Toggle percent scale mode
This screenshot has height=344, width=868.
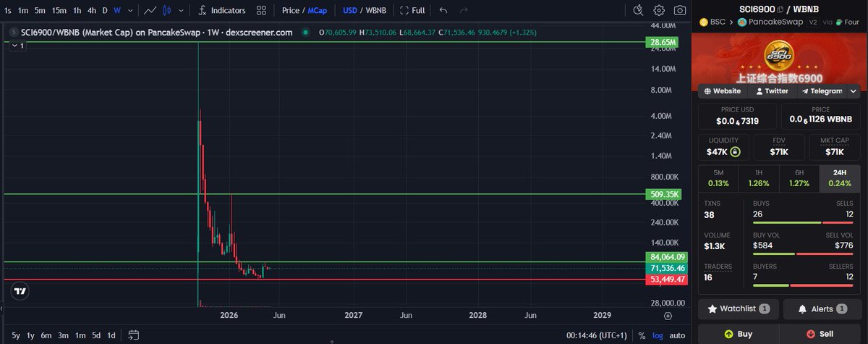click(x=642, y=335)
